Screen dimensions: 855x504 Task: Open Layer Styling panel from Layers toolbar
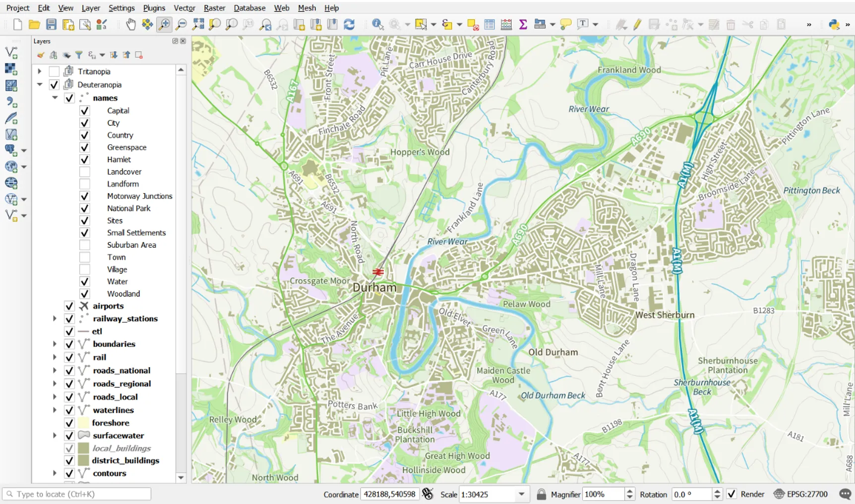coord(41,55)
